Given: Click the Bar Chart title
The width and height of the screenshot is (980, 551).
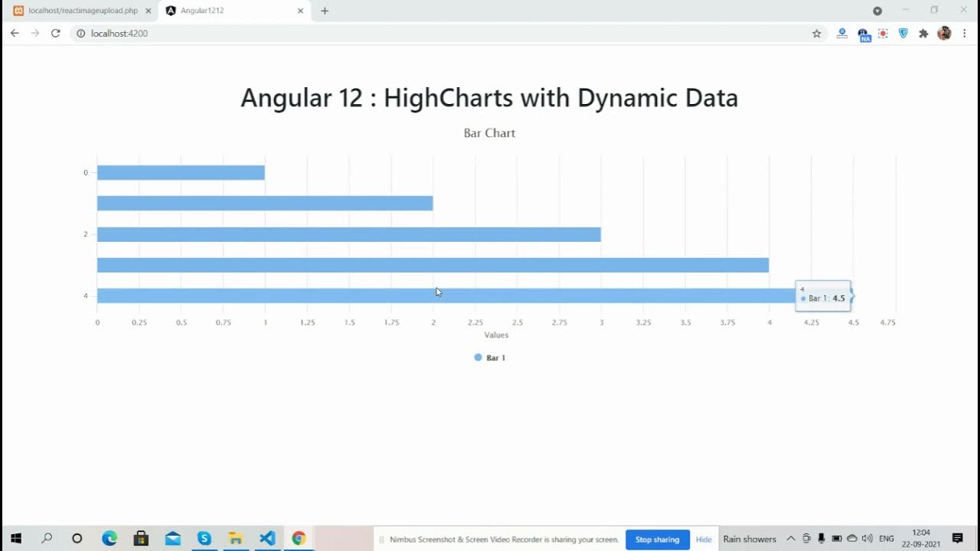Looking at the screenshot, I should coord(489,133).
